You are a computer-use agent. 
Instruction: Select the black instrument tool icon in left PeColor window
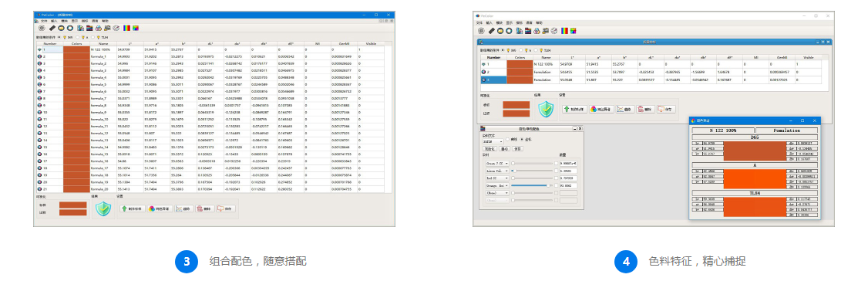pyautogui.click(x=52, y=29)
